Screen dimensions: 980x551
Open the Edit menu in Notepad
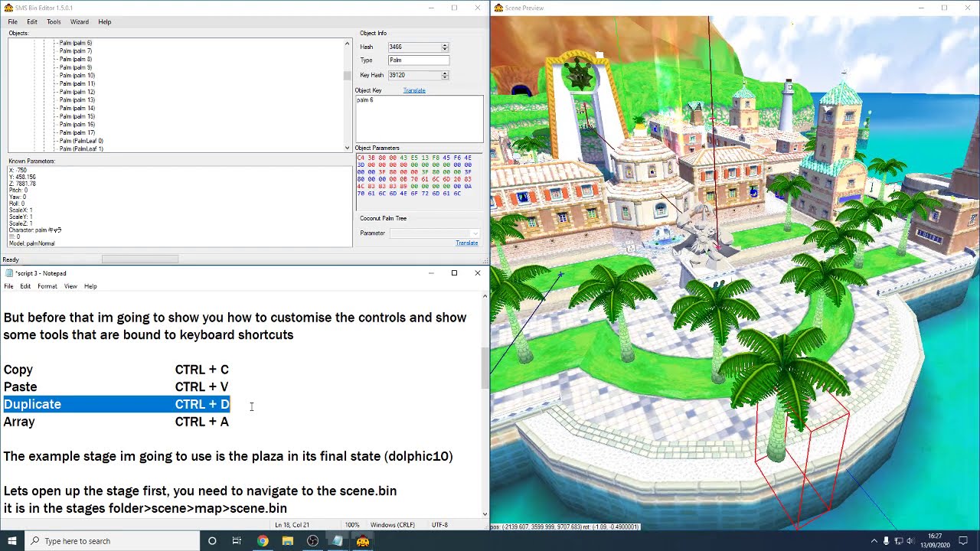25,286
